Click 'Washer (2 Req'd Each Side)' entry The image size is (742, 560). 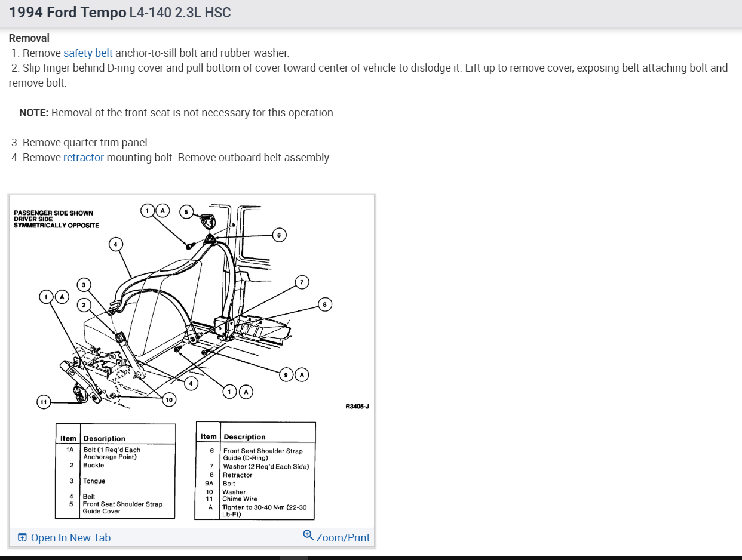tap(266, 467)
